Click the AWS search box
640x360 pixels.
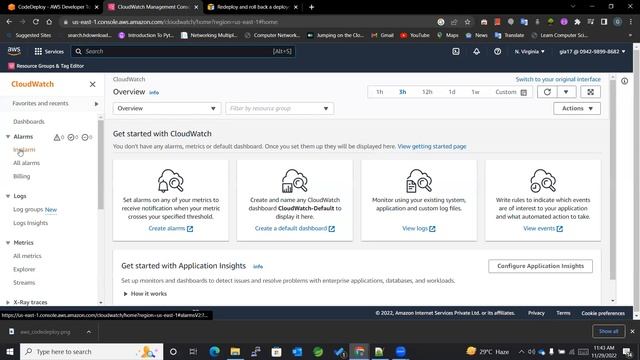(183, 51)
